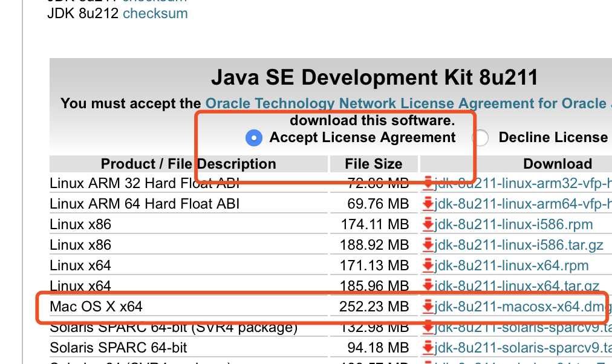Download jdk-8u211-linux-x64.rpm file link
The image size is (612, 364).
(511, 265)
